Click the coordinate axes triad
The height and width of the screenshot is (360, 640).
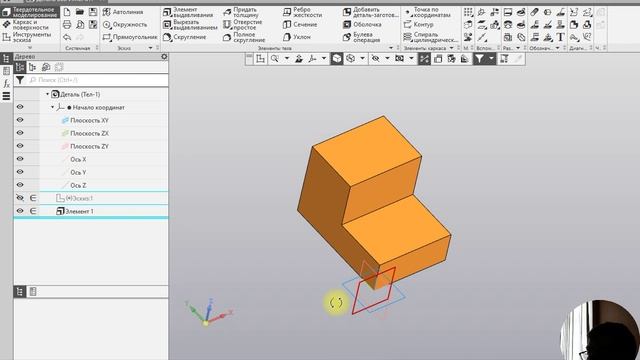(x=208, y=312)
